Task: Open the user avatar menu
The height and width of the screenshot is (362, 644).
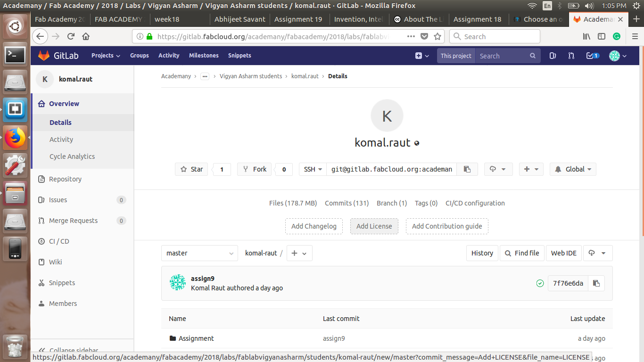Action: (618, 56)
